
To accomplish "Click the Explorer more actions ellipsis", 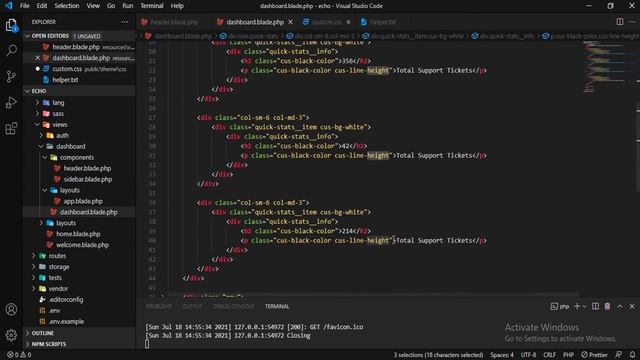I will (124, 22).
